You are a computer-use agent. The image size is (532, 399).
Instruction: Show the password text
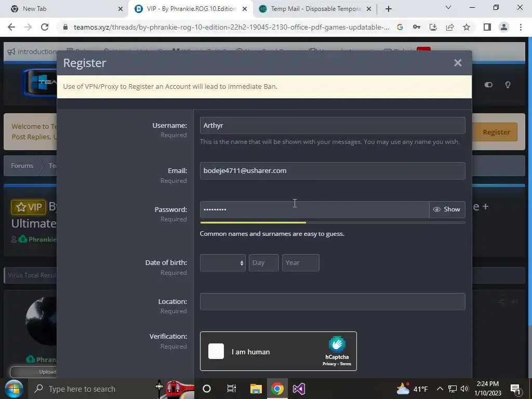coord(447,210)
